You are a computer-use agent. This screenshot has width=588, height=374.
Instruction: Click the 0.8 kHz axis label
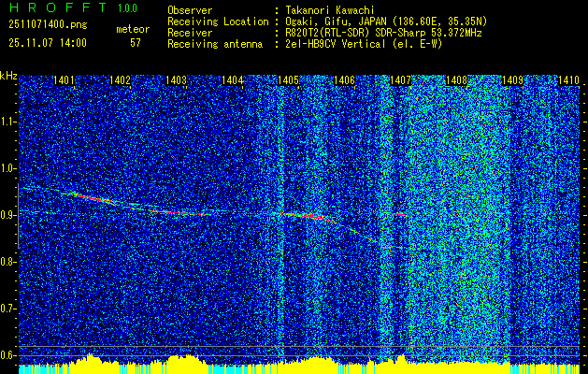pos(7,262)
